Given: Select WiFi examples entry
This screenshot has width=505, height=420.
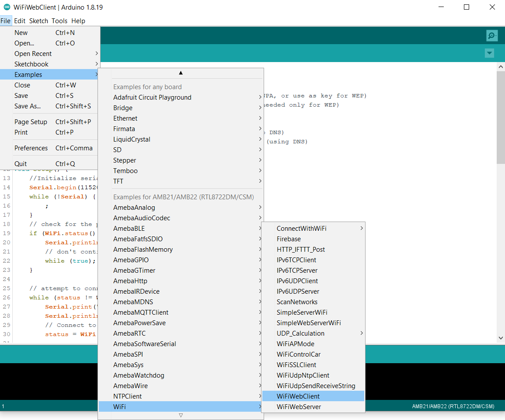Looking at the screenshot, I should tap(181, 407).
